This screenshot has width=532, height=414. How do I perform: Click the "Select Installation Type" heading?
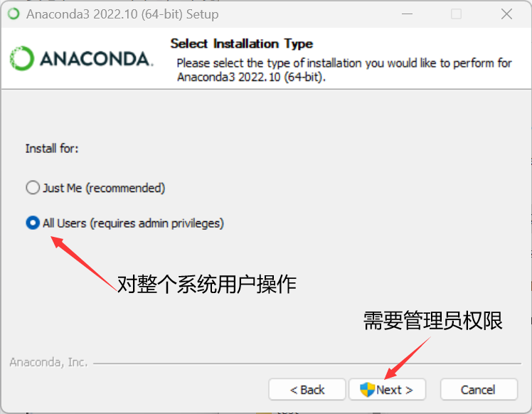(242, 44)
